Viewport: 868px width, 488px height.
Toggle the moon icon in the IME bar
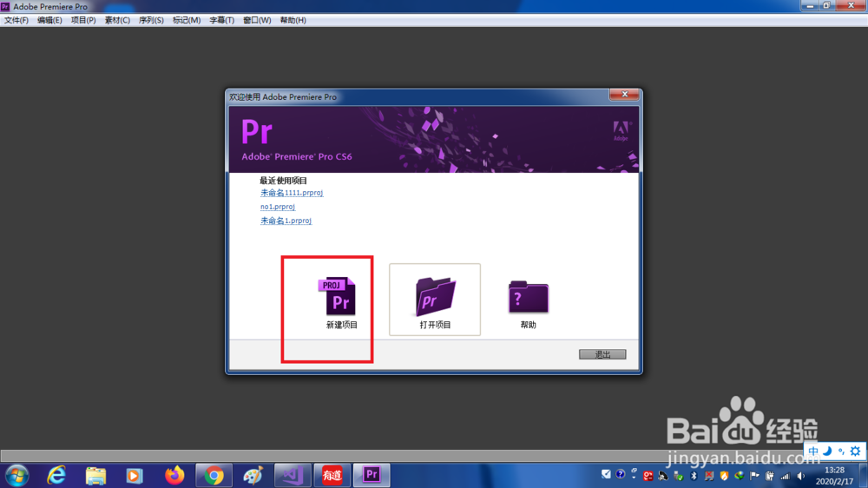pos(827,451)
